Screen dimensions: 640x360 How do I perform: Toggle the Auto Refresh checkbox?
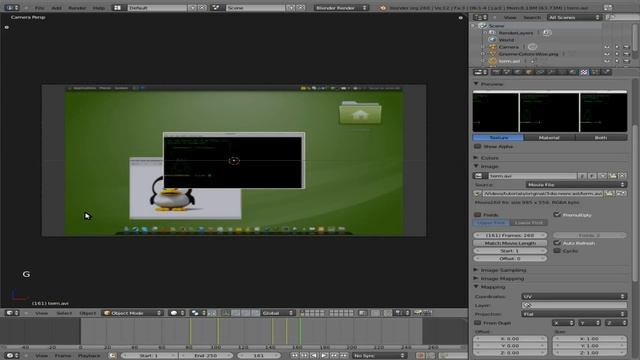[x=557, y=243]
